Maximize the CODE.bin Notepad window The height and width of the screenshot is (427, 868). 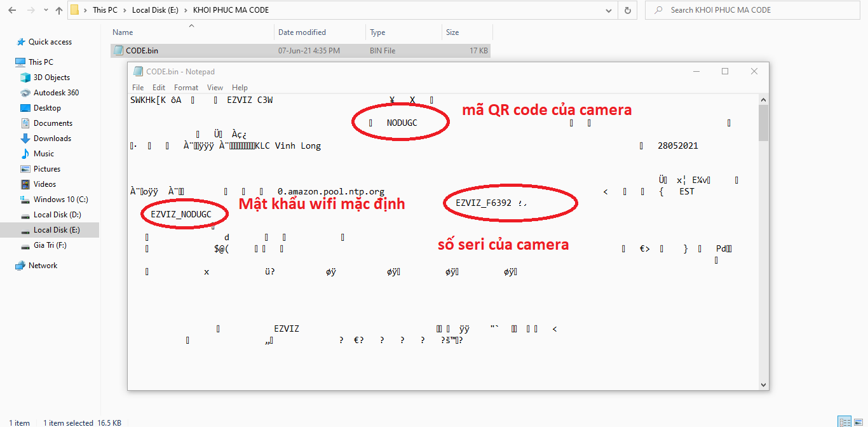[x=725, y=72]
